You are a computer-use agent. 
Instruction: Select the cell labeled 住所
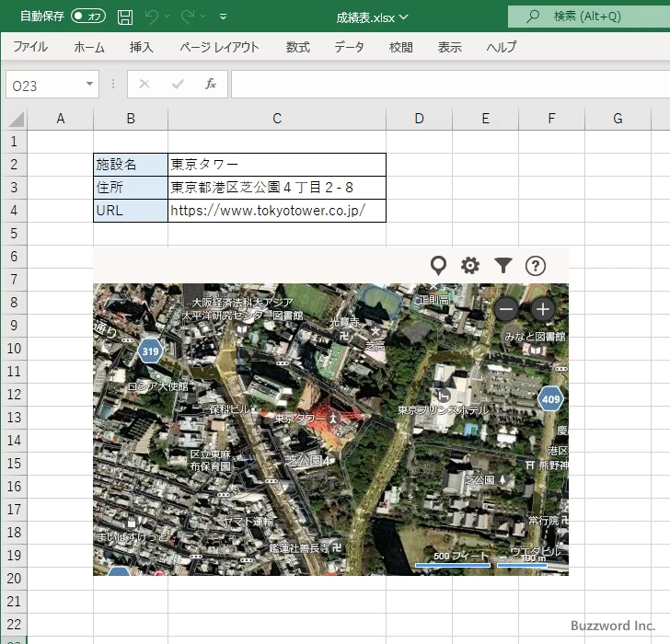(x=131, y=188)
